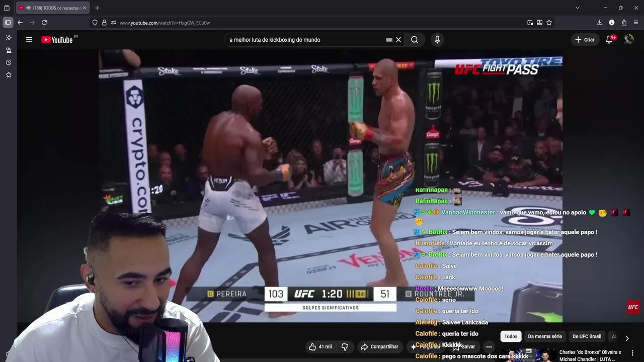The image size is (644, 362).
Task: Open Charles do Bronxs x Michael Chandler title
Action: (590, 355)
